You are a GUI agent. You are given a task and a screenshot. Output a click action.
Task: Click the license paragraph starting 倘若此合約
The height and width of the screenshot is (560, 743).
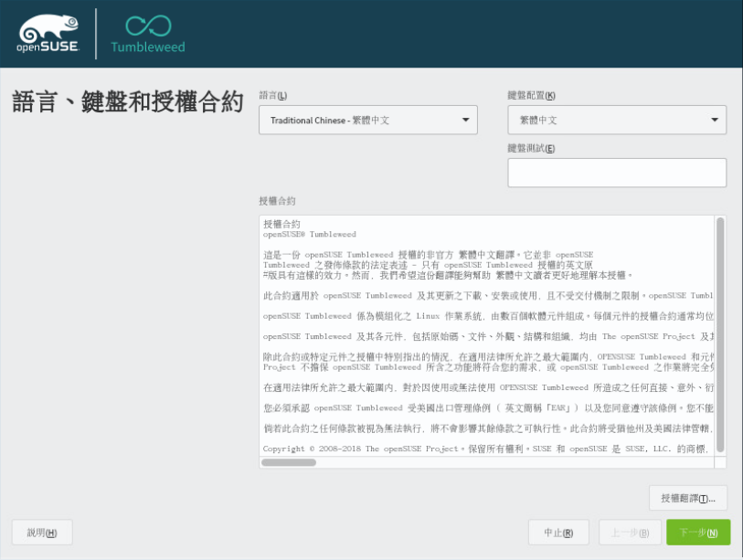point(488,428)
